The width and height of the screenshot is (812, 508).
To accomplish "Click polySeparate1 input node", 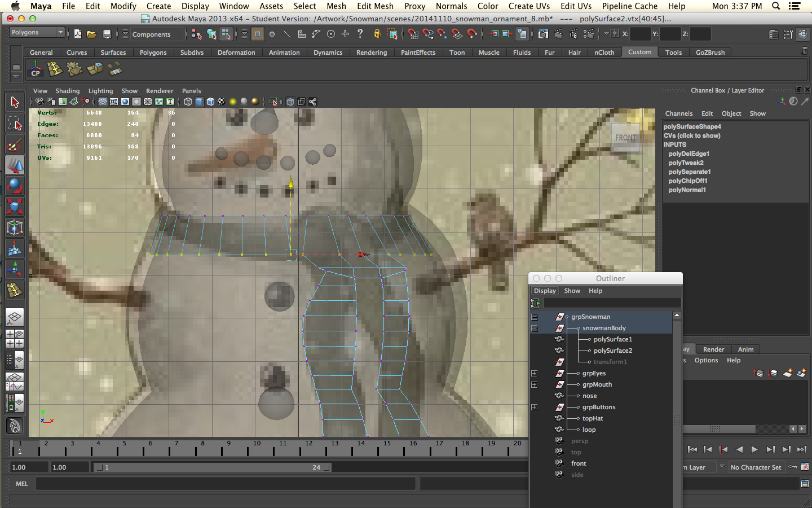I will 689,172.
